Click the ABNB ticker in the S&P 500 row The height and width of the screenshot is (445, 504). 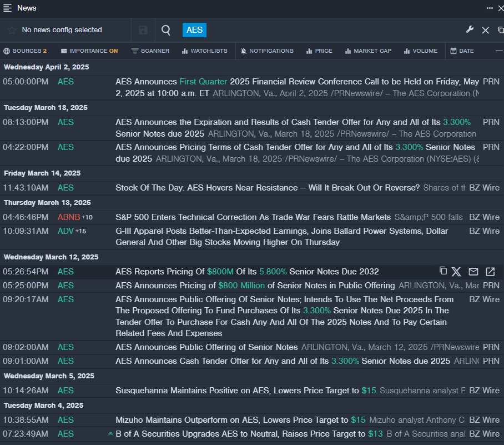(x=69, y=217)
